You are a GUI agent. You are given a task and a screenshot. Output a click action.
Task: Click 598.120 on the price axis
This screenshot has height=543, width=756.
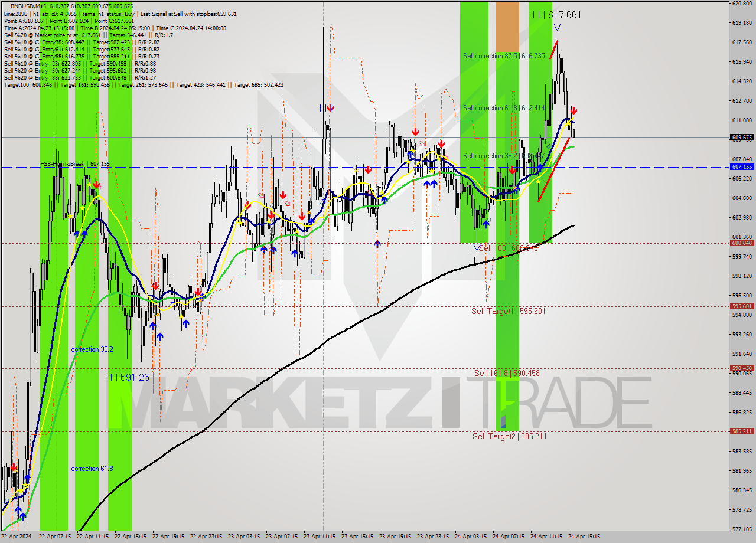point(742,276)
